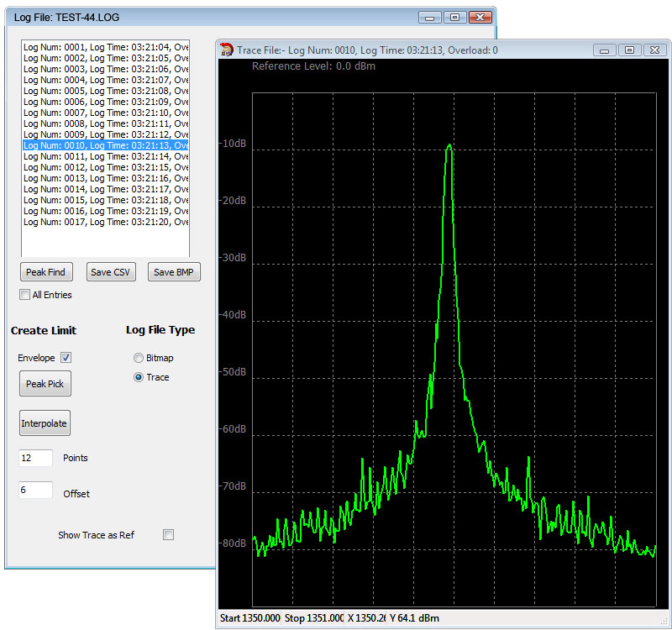
Task: Uncheck the Envelope checkbox
Action: tap(66, 358)
